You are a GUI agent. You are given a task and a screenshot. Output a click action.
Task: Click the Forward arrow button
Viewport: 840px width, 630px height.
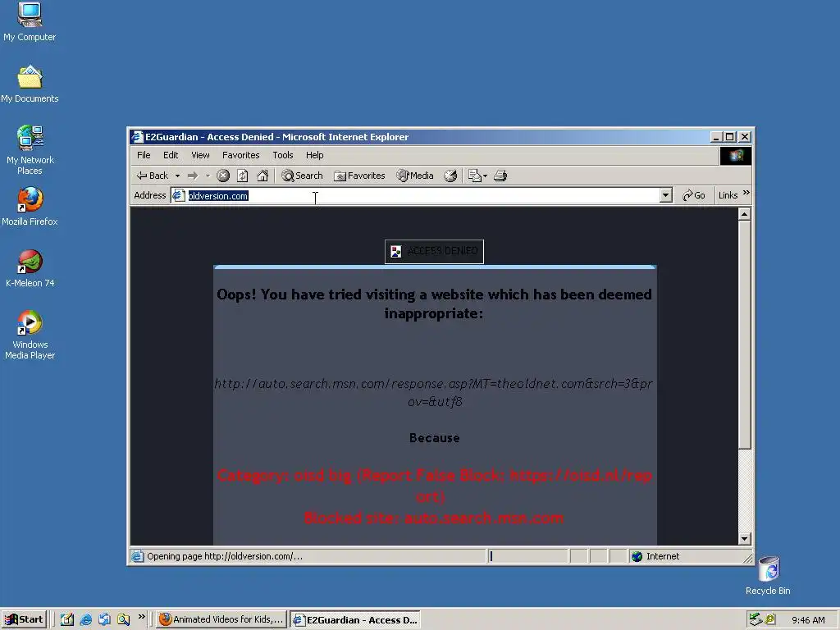pos(193,176)
